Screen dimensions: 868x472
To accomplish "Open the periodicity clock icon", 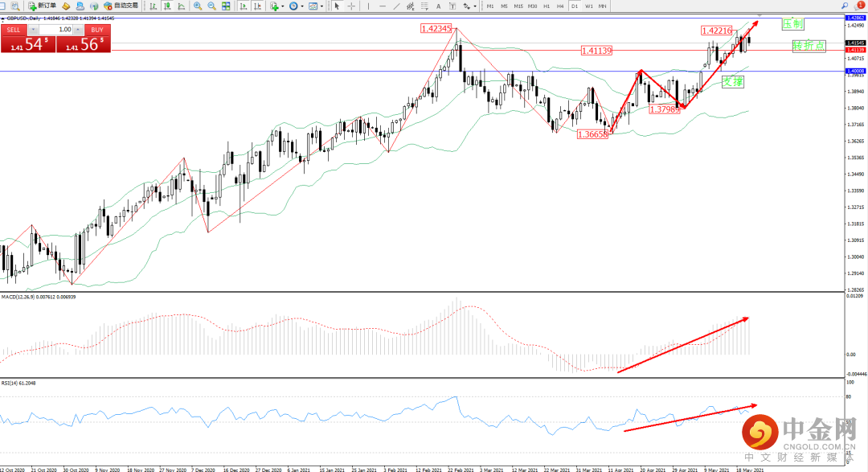I will point(293,6).
